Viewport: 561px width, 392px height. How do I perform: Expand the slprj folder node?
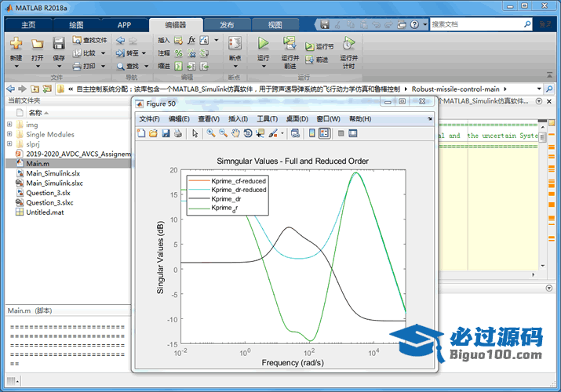click(x=9, y=143)
